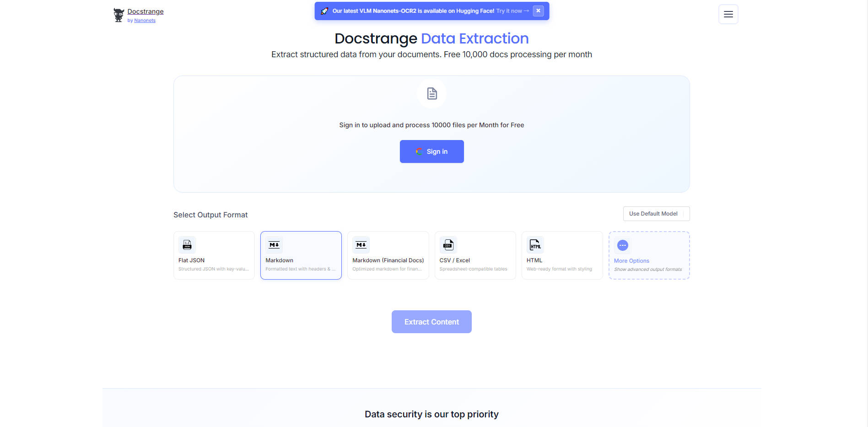Select Flat JSON output format
Image resolution: width=868 pixels, height=427 pixels.
pyautogui.click(x=214, y=255)
